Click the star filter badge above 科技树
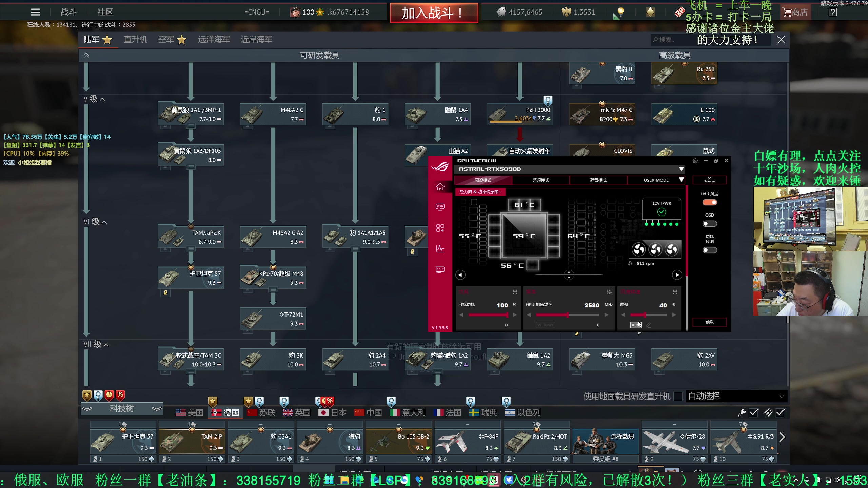 point(87,395)
